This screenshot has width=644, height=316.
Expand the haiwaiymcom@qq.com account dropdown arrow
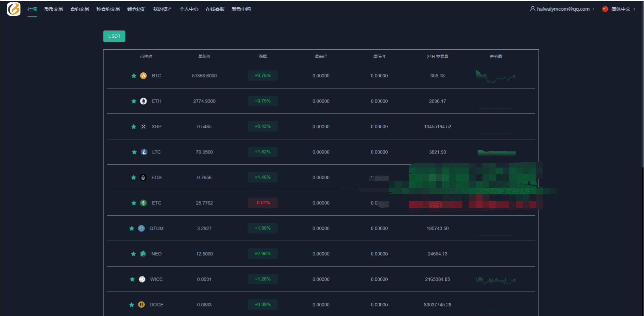click(x=593, y=9)
